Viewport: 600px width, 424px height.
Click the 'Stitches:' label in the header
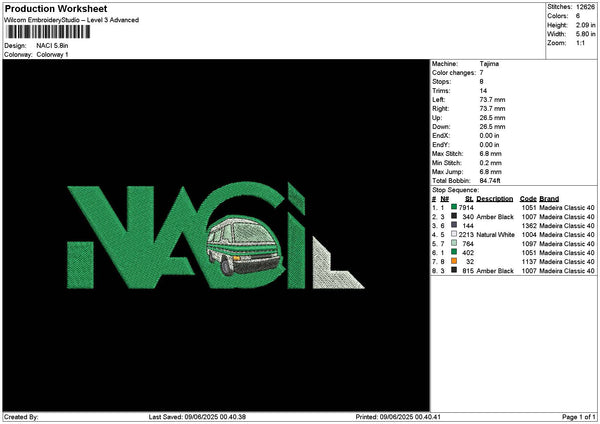point(559,7)
